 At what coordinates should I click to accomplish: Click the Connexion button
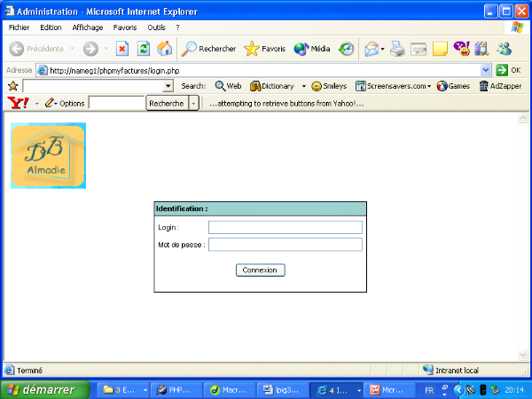coord(260,270)
